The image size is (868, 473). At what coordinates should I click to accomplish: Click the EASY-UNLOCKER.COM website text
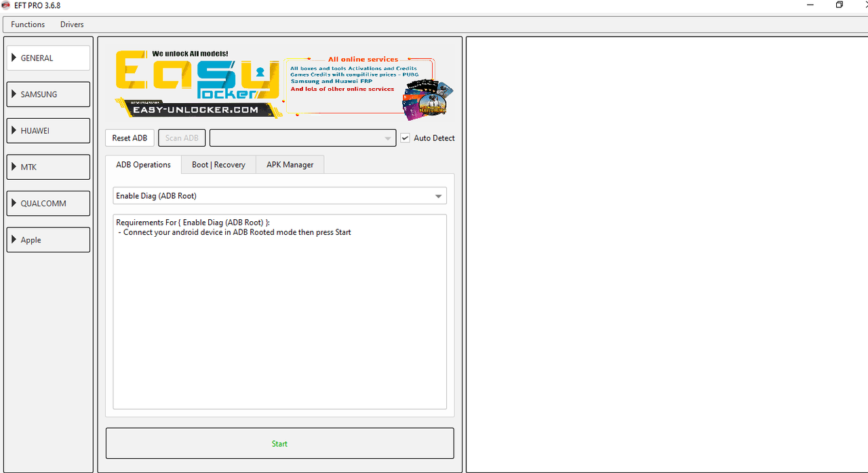click(196, 109)
